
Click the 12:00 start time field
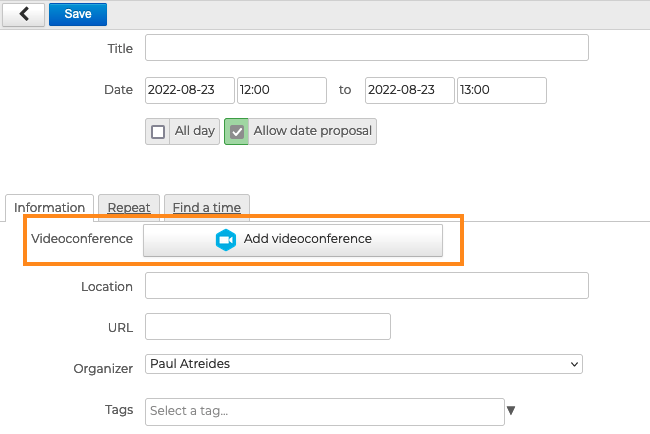point(281,90)
